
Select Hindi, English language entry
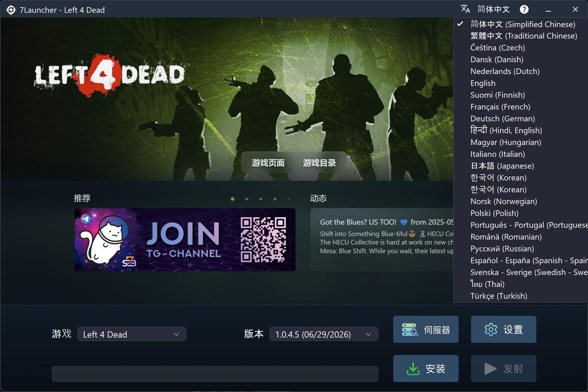coord(520,131)
